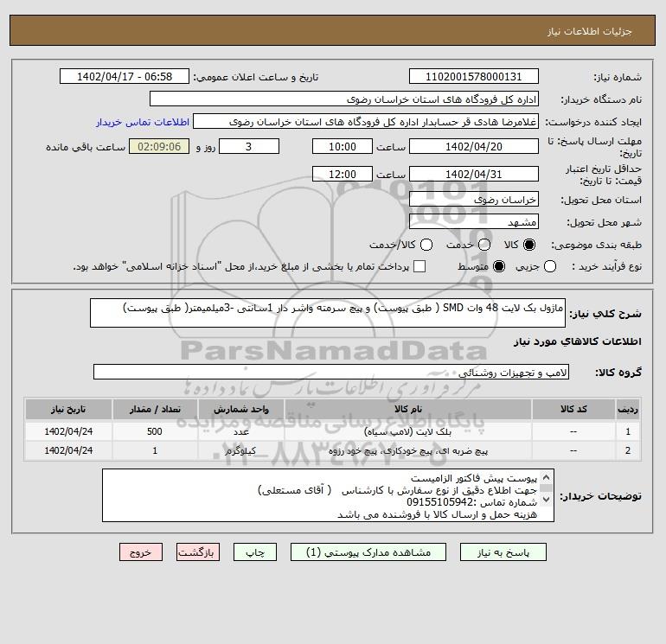Toggle the اسناد خزانه اسلامی payment checkbox
666x644 pixels.
pos(419,266)
